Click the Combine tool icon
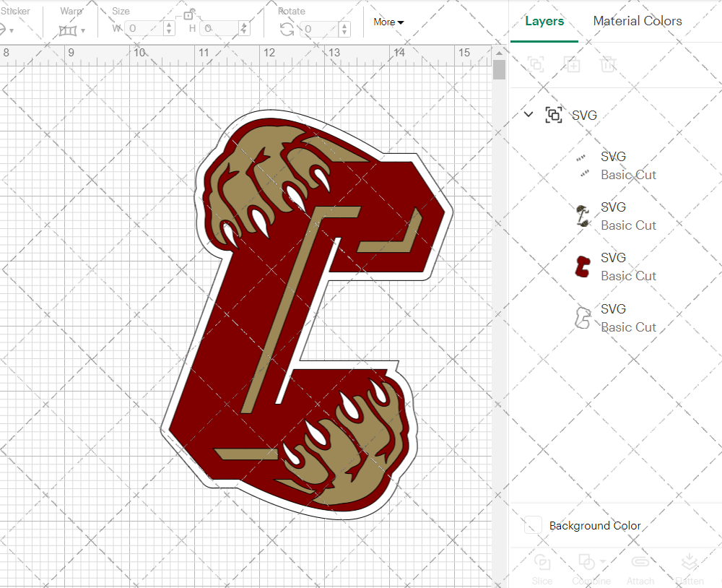The image size is (722, 588). 586,562
